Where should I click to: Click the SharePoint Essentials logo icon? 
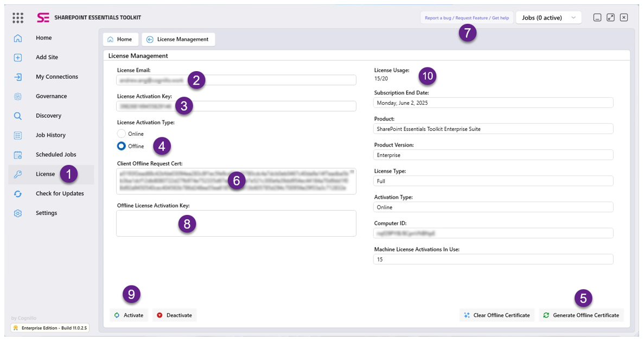click(x=43, y=18)
